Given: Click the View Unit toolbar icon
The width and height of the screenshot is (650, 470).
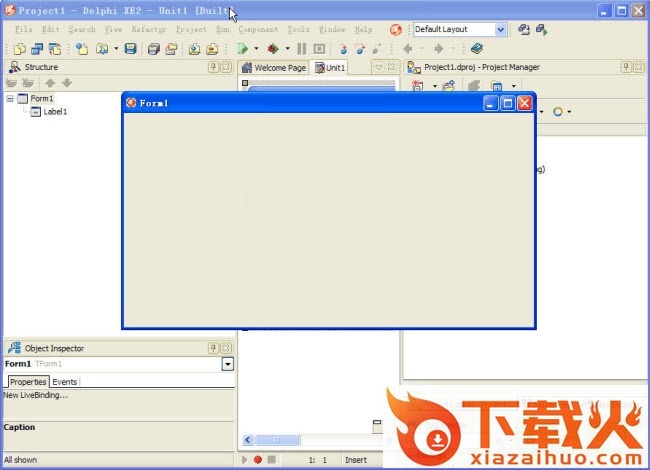Looking at the screenshot, I should 37,49.
